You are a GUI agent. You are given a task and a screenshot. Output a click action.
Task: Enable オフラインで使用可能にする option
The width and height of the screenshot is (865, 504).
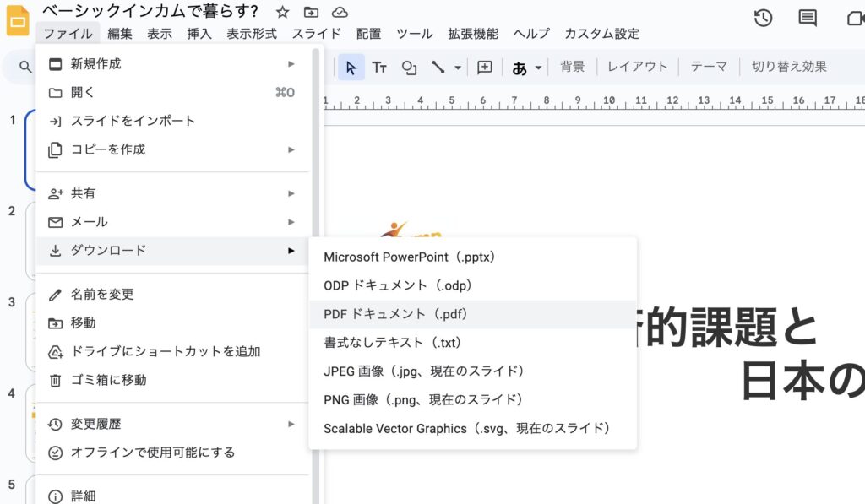point(152,453)
